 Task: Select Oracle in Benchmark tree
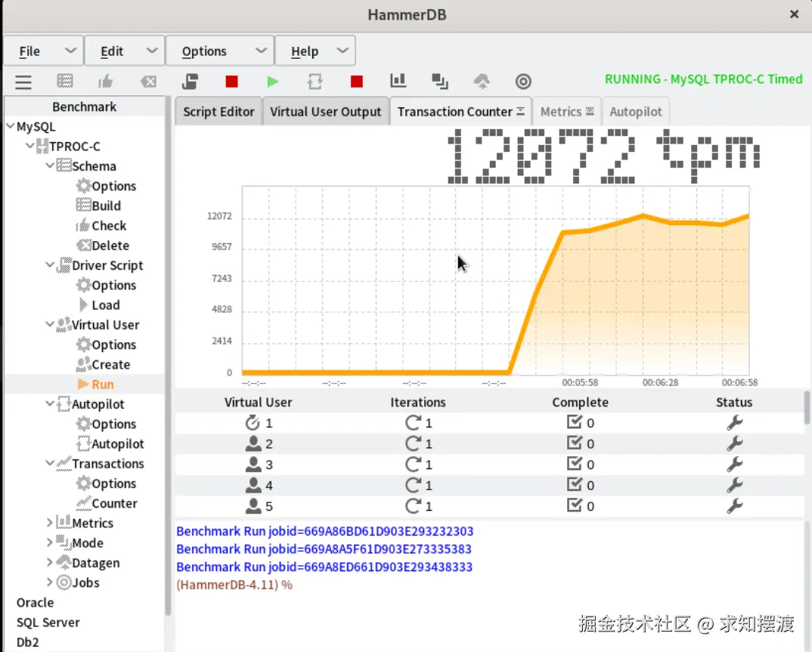36,602
